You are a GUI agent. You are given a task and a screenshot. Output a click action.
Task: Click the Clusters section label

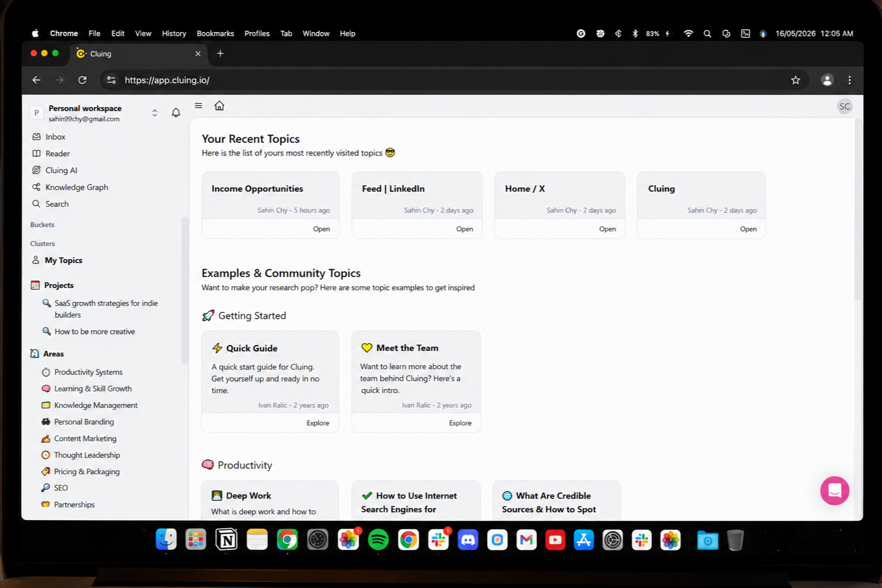tap(42, 244)
